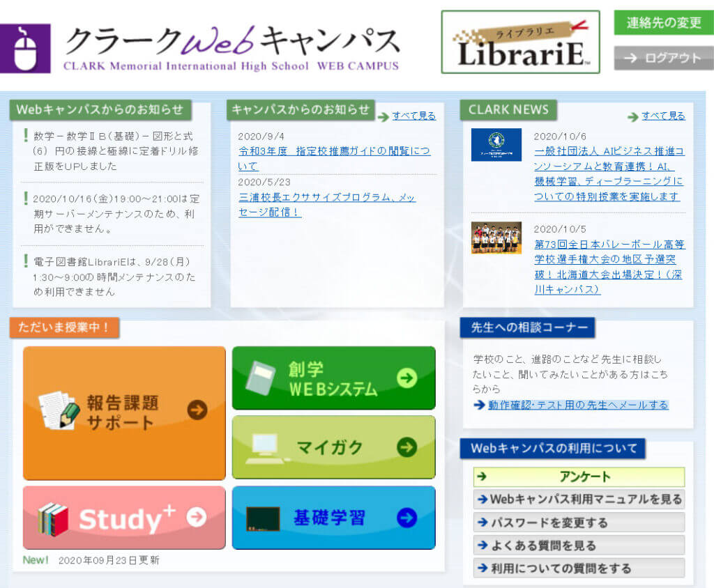Click the arrow icon on Webキャンパス利用マニュアルを見る

[x=483, y=500]
